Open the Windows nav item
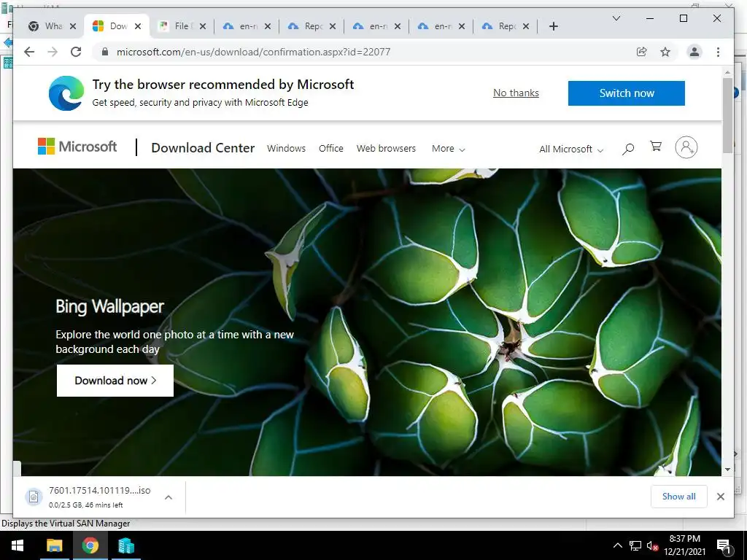747x560 pixels. point(286,148)
